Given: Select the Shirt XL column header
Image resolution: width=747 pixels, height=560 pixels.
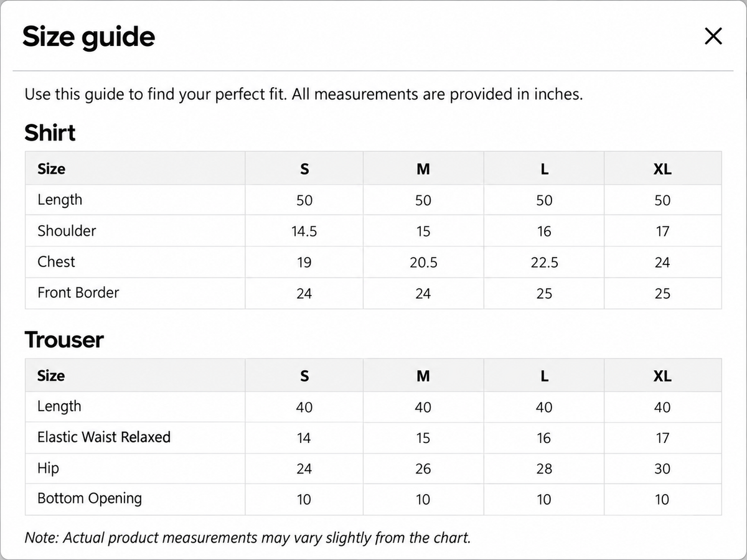Looking at the screenshot, I should (x=662, y=169).
